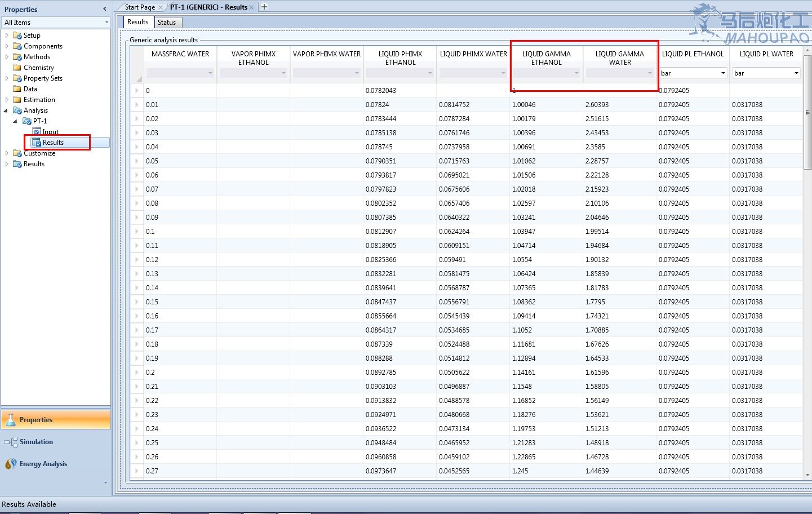Select the PT-1 (GENERIC) - Results tab
The width and height of the screenshot is (812, 514).
point(208,7)
